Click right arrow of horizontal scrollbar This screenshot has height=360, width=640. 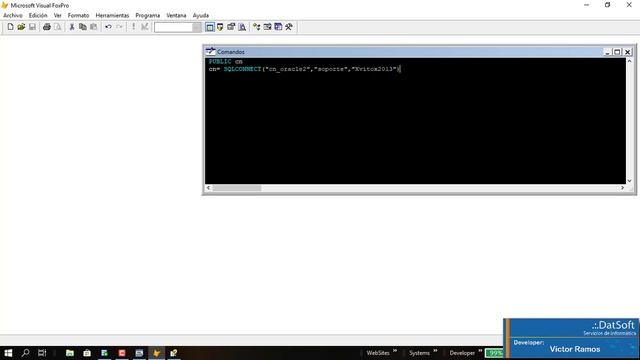pos(622,188)
